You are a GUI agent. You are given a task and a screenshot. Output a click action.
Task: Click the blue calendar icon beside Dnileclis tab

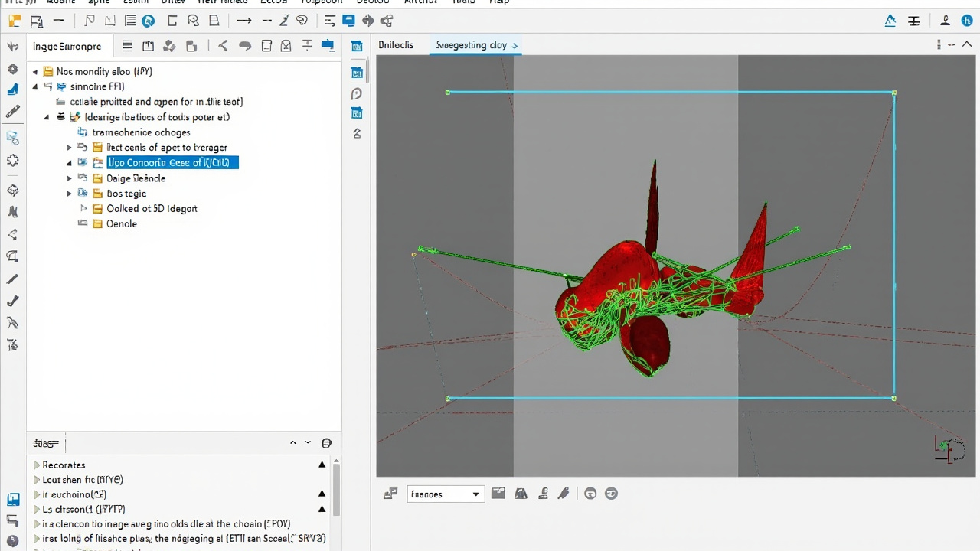pos(357,46)
